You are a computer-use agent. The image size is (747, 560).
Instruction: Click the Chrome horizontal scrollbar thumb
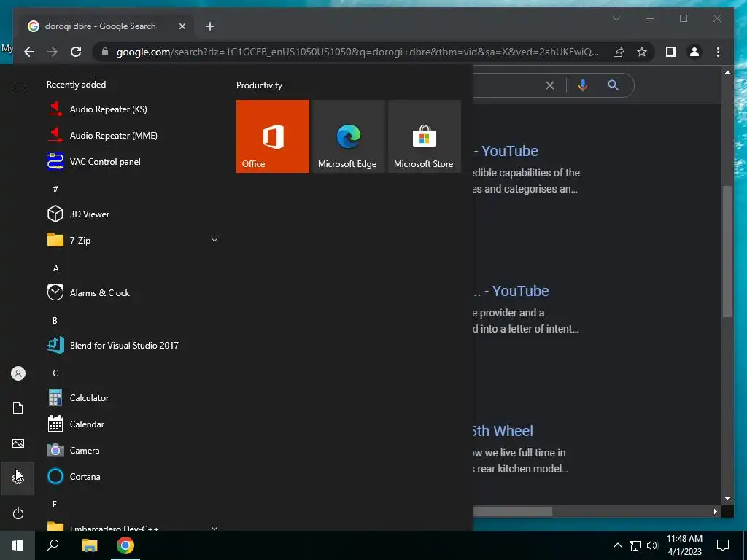pyautogui.click(x=513, y=511)
